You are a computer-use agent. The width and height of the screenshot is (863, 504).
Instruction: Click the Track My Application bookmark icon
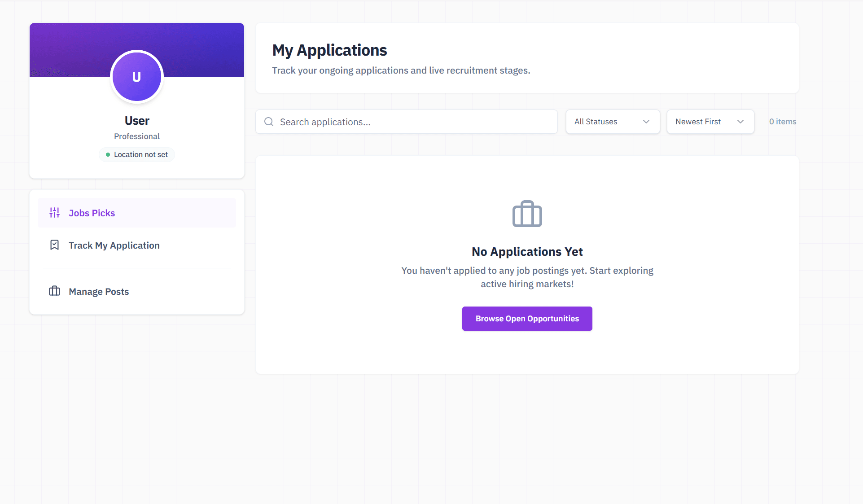(54, 245)
